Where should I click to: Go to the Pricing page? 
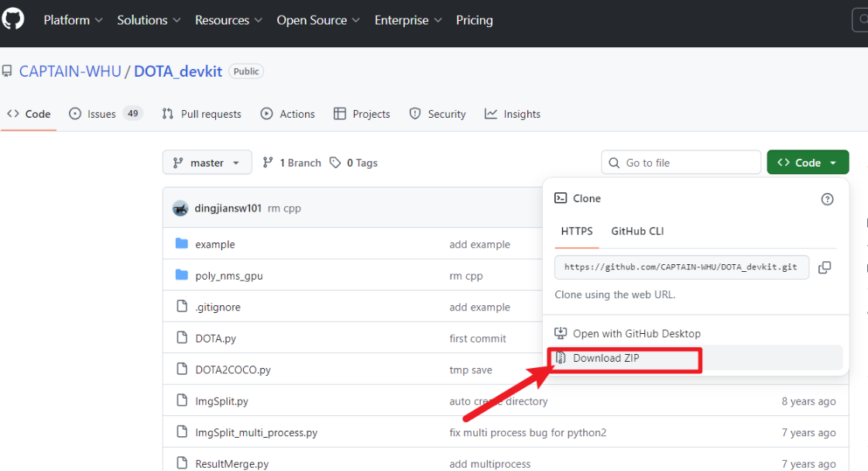pyautogui.click(x=475, y=20)
